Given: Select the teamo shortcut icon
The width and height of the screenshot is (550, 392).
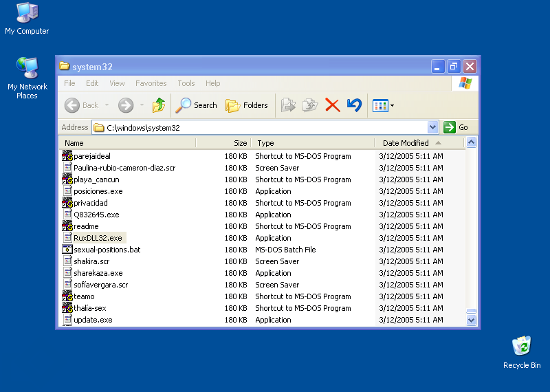Looking at the screenshot, I should coord(67,296).
